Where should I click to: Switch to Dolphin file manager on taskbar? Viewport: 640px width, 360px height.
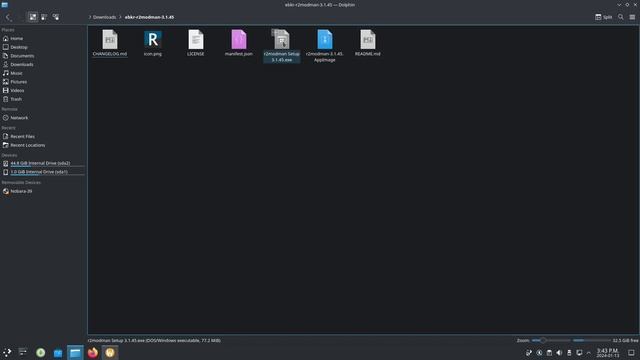(x=75, y=353)
